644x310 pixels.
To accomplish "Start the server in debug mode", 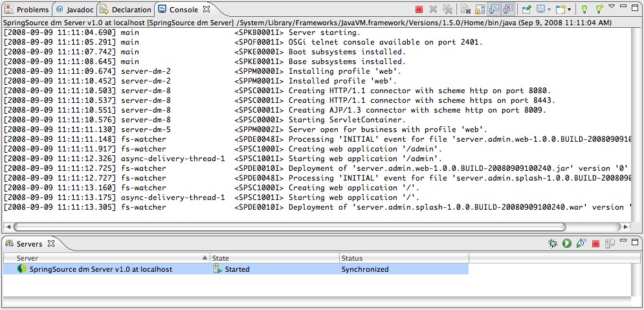I will pos(553,243).
